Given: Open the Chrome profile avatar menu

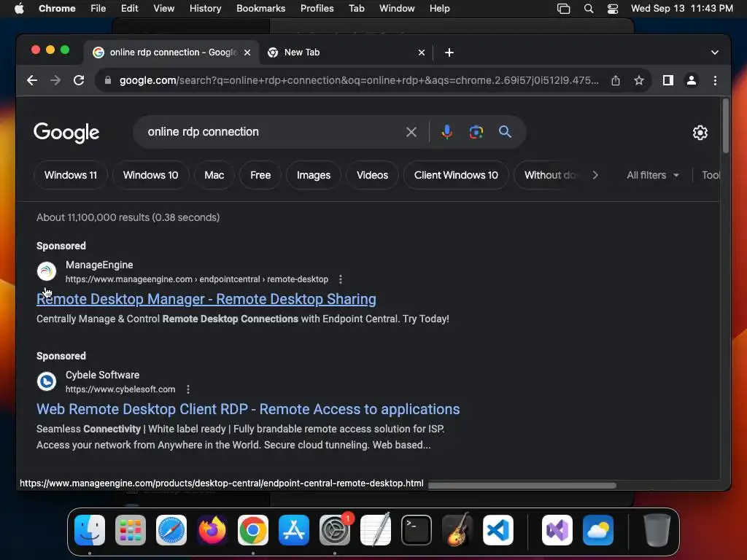Looking at the screenshot, I should (x=692, y=80).
